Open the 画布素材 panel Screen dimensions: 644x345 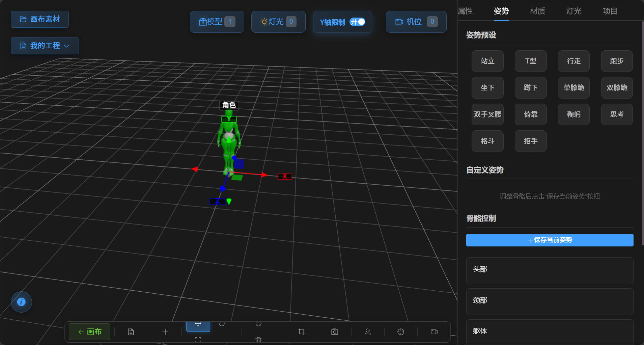(x=40, y=19)
